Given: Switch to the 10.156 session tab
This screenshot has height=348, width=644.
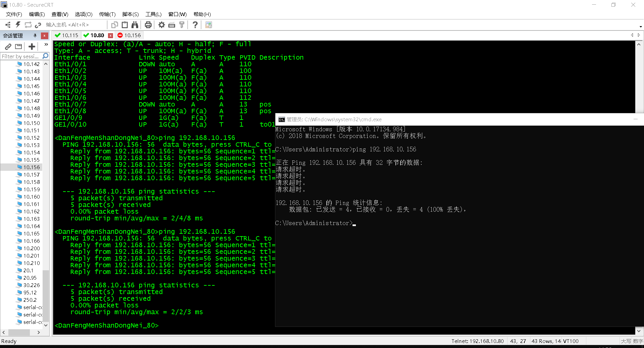Looking at the screenshot, I should (129, 36).
